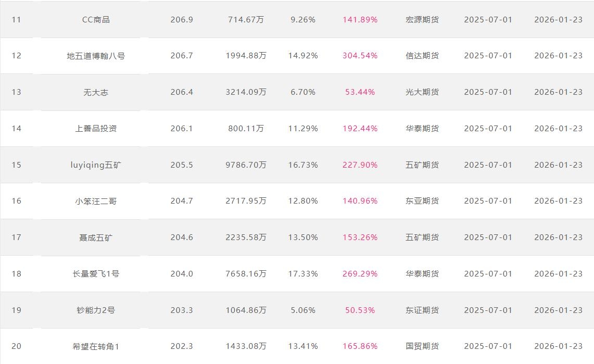Open the 东证期货 company link
This screenshot has width=594, height=364.
pos(422,310)
